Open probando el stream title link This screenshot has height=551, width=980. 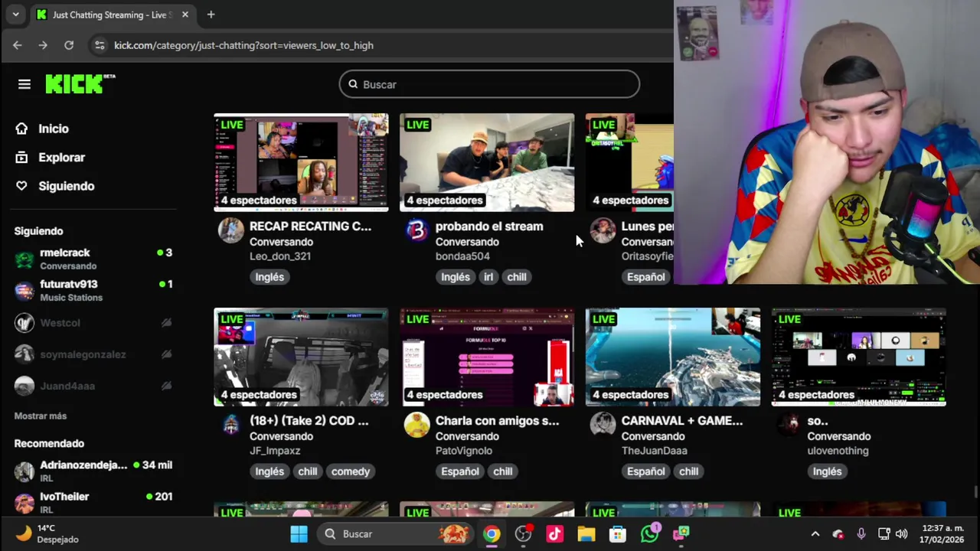489,227
